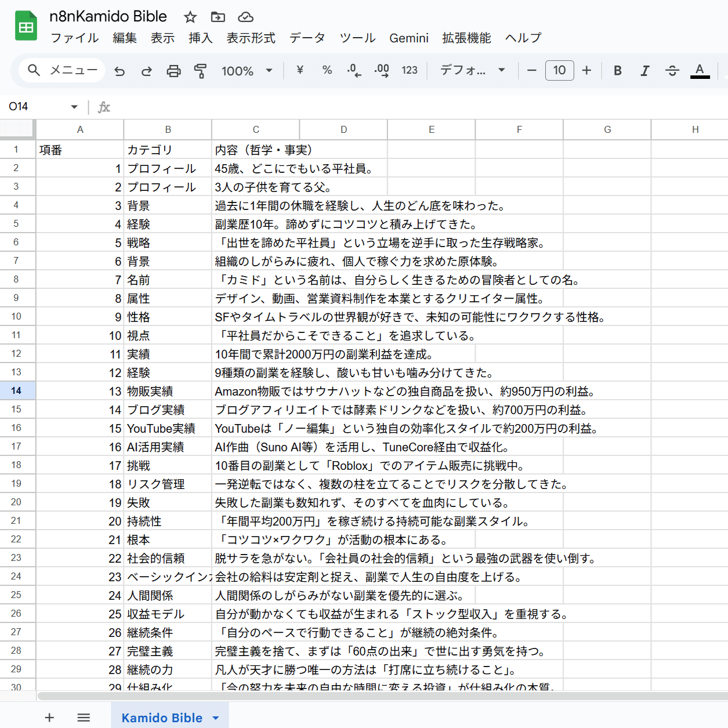Screen dimensions: 728x728
Task: Open the print dialog icon
Action: click(x=173, y=70)
